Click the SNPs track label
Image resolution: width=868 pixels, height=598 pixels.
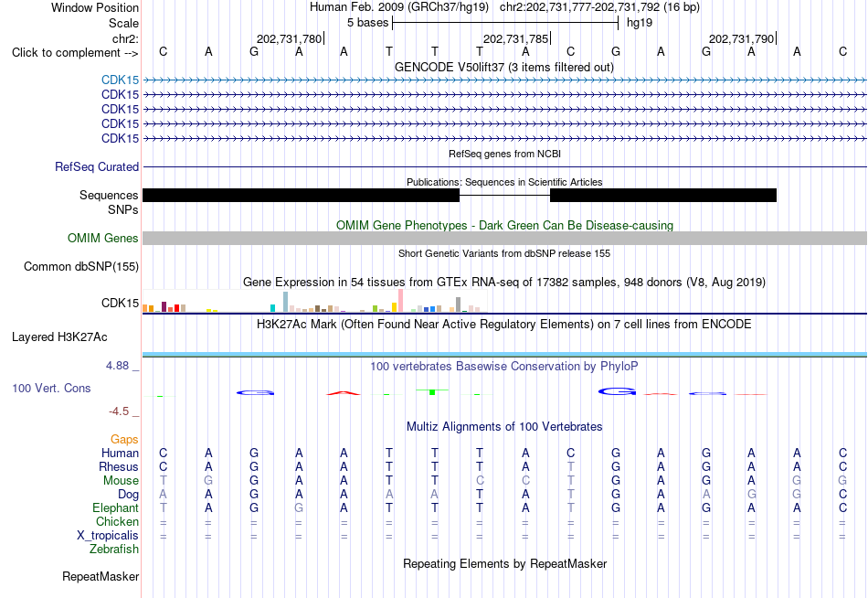(123, 210)
